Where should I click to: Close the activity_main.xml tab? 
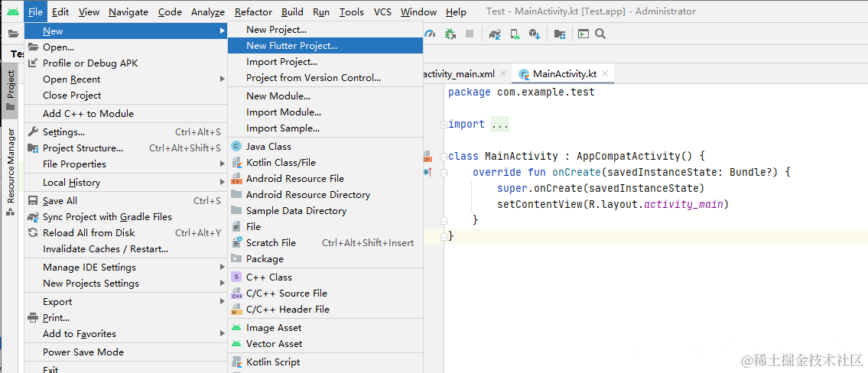pos(502,73)
